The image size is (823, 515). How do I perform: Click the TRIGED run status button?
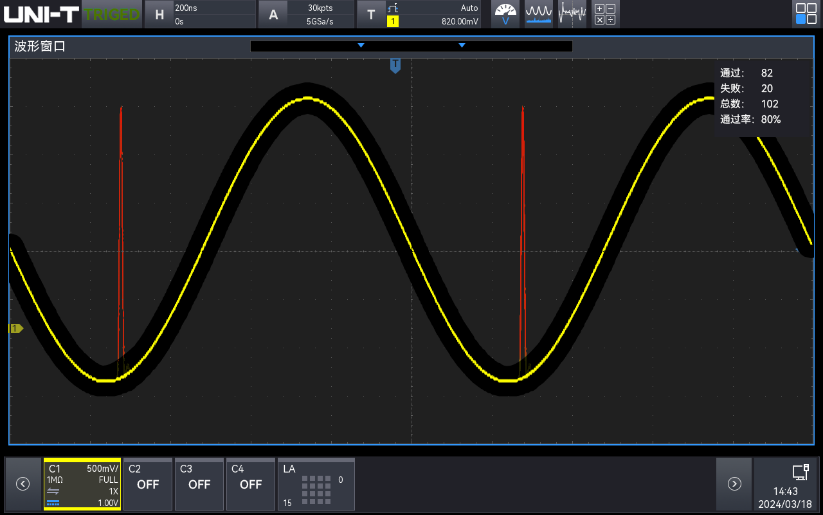(111, 14)
